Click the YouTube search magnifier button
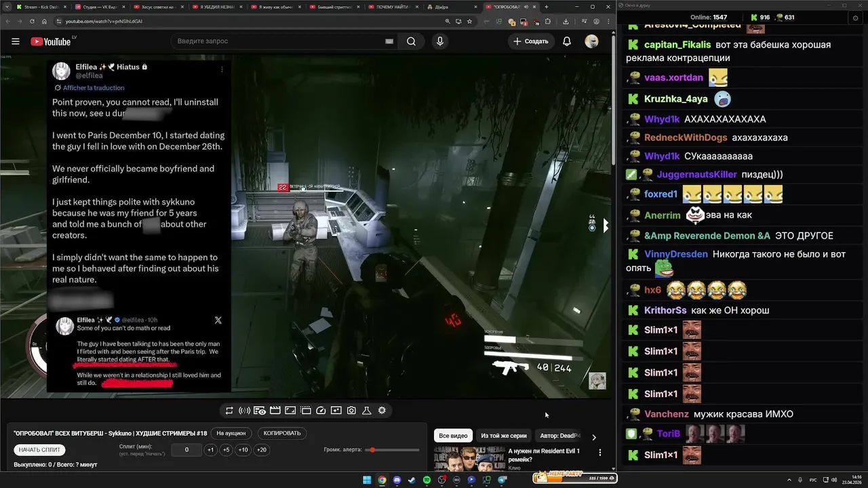This screenshot has width=868, height=488. (411, 41)
